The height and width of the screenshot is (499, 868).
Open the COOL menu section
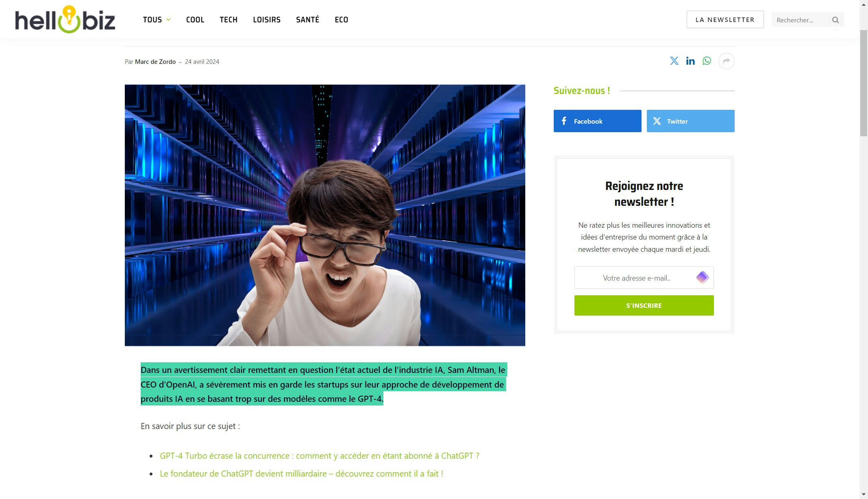(x=195, y=20)
